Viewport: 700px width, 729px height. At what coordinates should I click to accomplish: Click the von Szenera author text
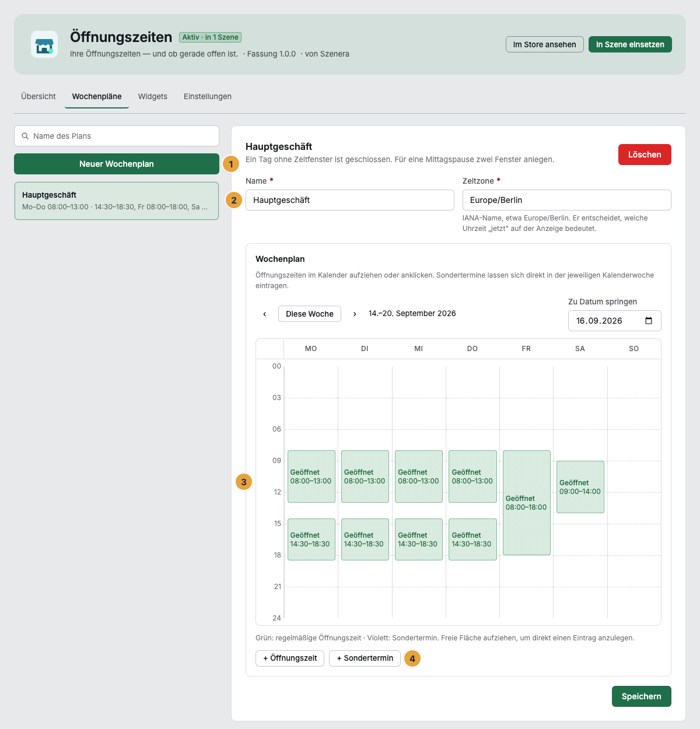point(327,54)
